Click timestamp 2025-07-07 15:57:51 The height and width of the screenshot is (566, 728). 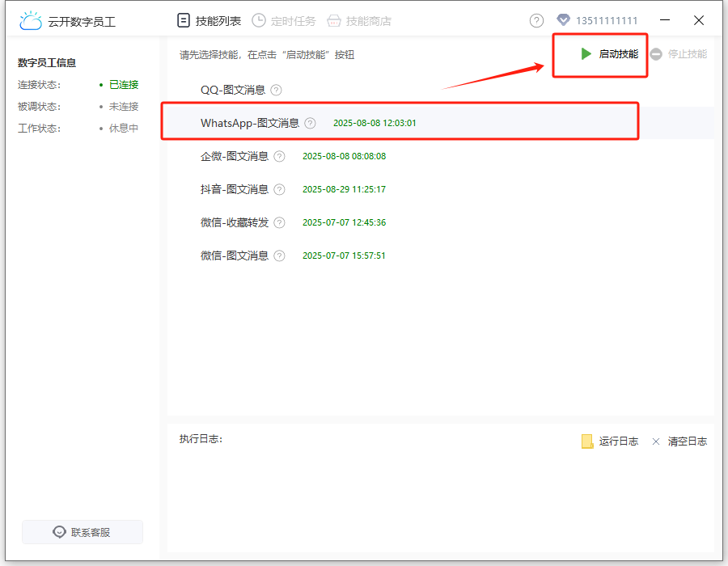[344, 256]
